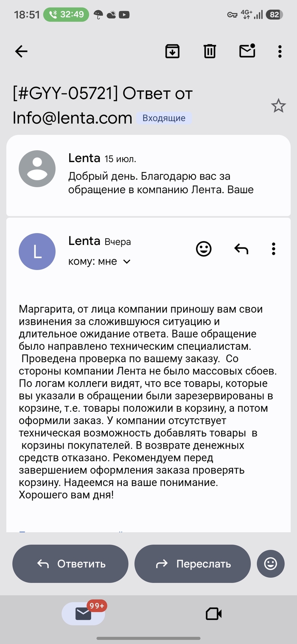This screenshot has height=644, width=297.
Task: Tap the Ответить button
Action: (70, 564)
